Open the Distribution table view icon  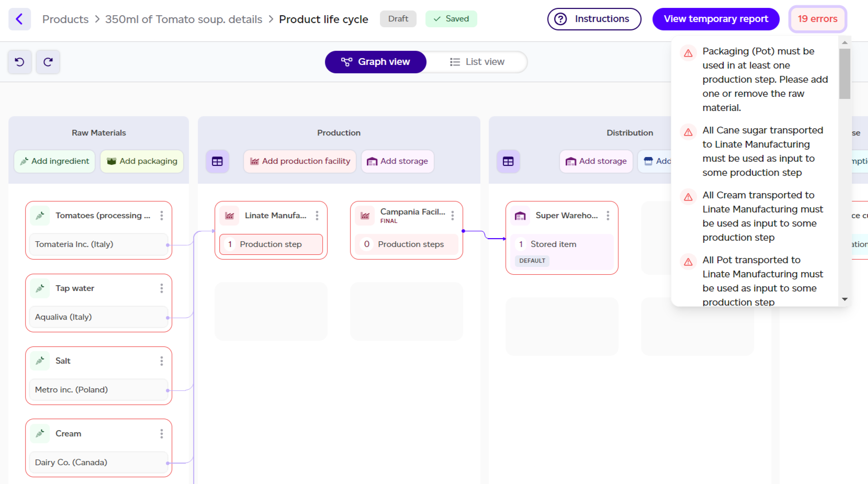(508, 162)
